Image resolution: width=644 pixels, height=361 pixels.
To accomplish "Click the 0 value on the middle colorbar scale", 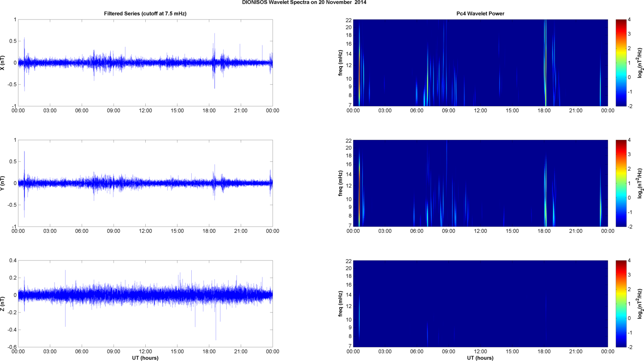I will [629, 198].
